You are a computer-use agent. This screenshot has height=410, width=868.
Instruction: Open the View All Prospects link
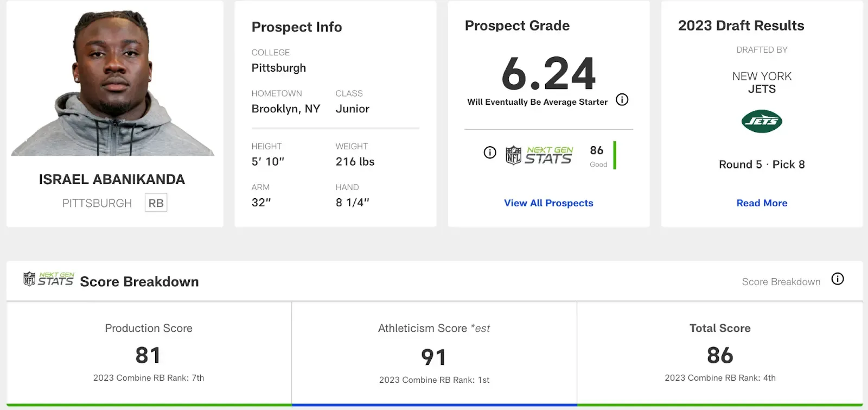548,203
